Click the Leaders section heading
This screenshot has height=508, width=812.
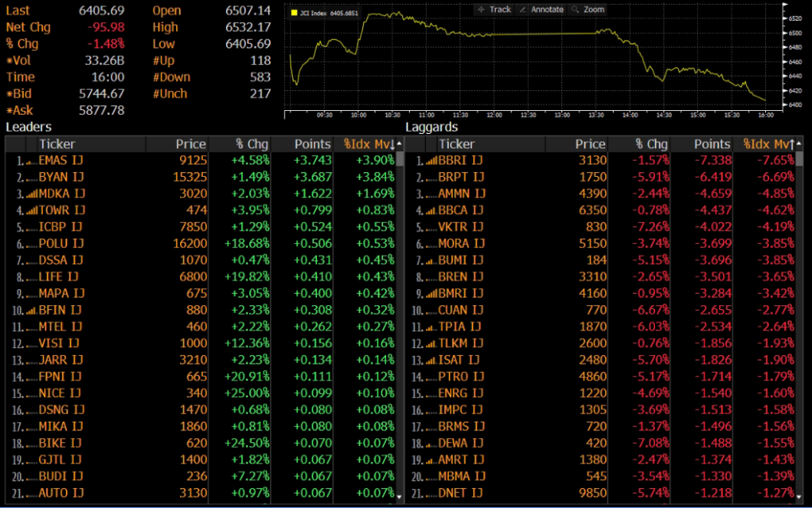point(29,127)
